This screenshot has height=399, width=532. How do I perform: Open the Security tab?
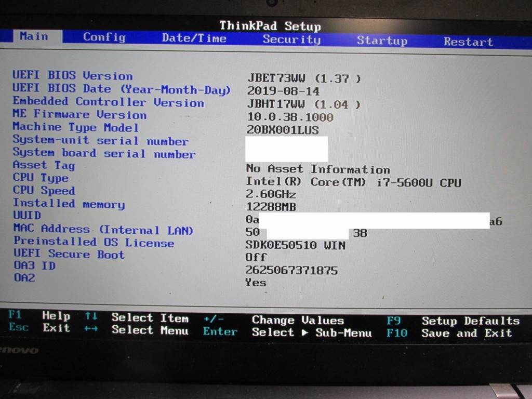click(291, 39)
